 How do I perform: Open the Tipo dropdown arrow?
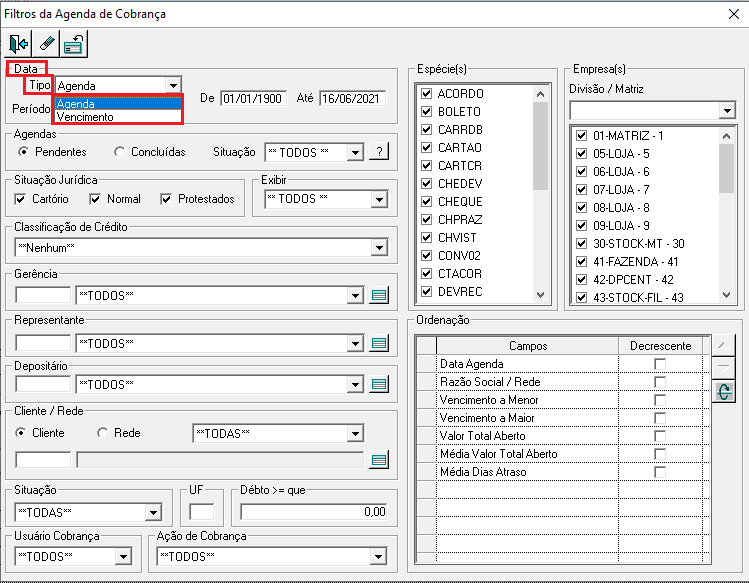pyautogui.click(x=173, y=86)
